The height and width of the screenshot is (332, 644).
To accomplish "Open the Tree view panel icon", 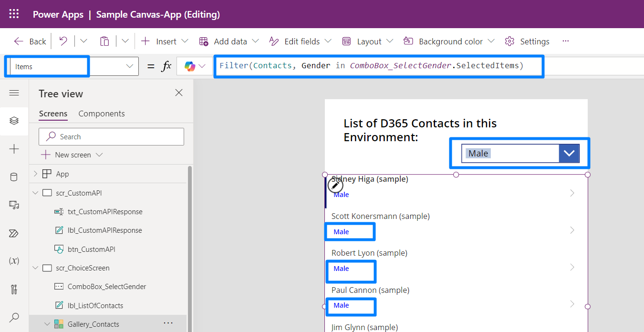I will point(14,121).
